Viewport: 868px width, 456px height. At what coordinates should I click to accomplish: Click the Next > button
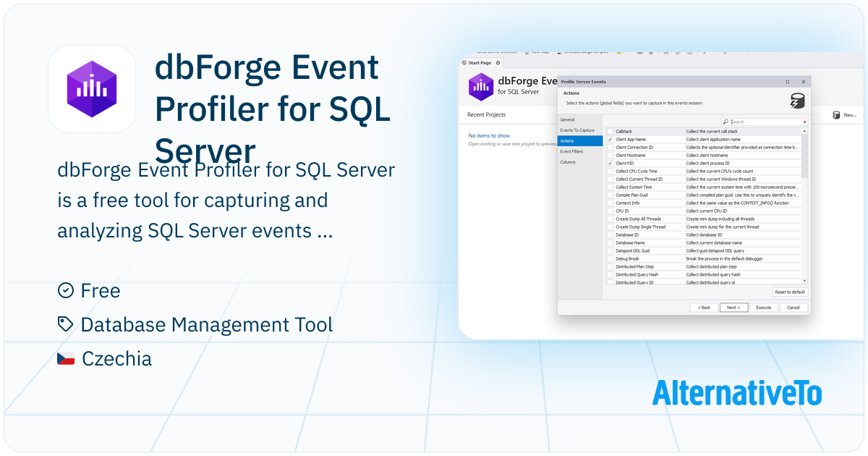pos(733,307)
